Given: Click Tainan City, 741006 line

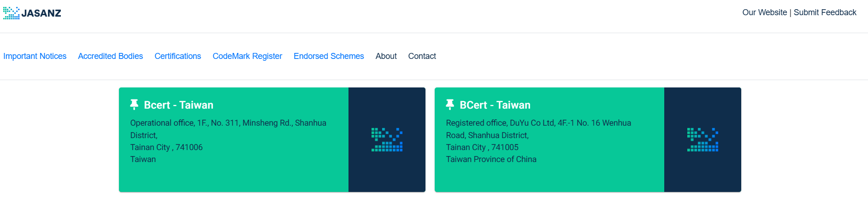Looking at the screenshot, I should [x=166, y=147].
